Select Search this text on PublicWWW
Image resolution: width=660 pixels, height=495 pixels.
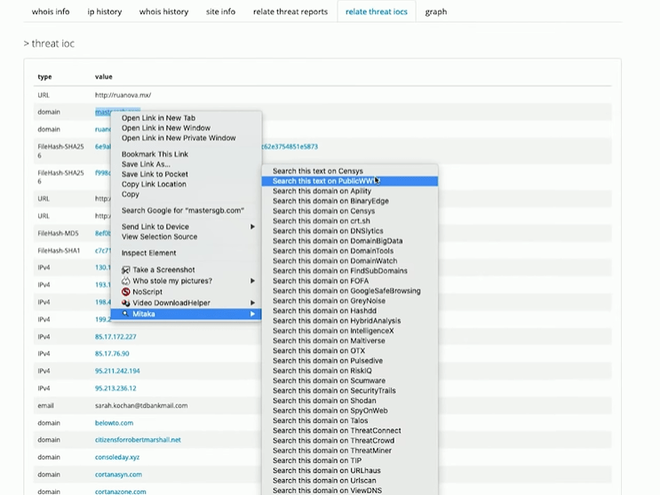point(349,181)
